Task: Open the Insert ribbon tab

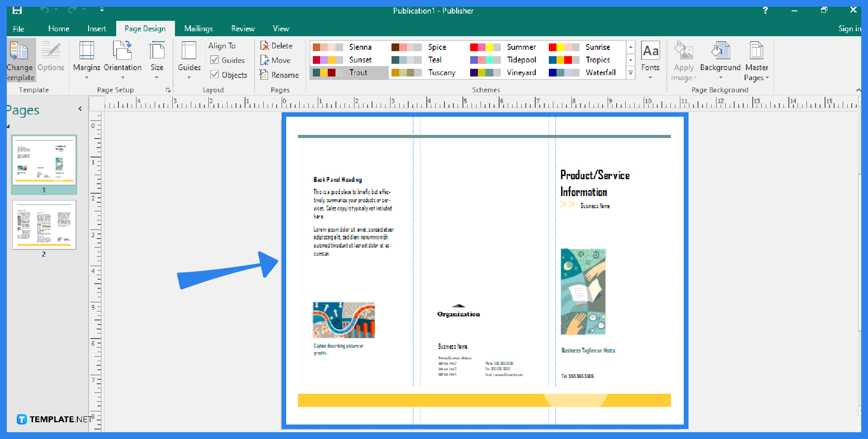Action: pyautogui.click(x=97, y=28)
